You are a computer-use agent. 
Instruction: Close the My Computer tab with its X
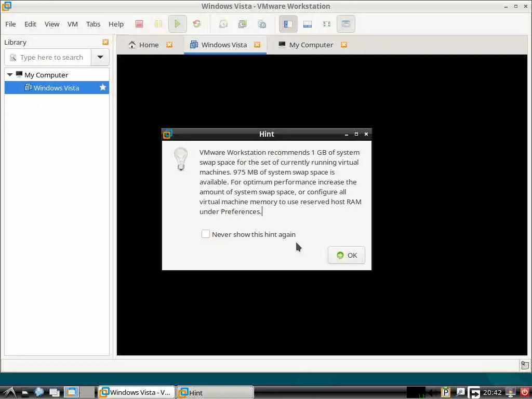(x=344, y=45)
